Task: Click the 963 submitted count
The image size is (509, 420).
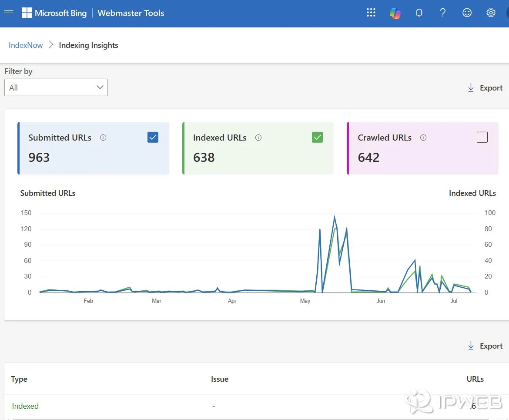Action: pyautogui.click(x=39, y=158)
